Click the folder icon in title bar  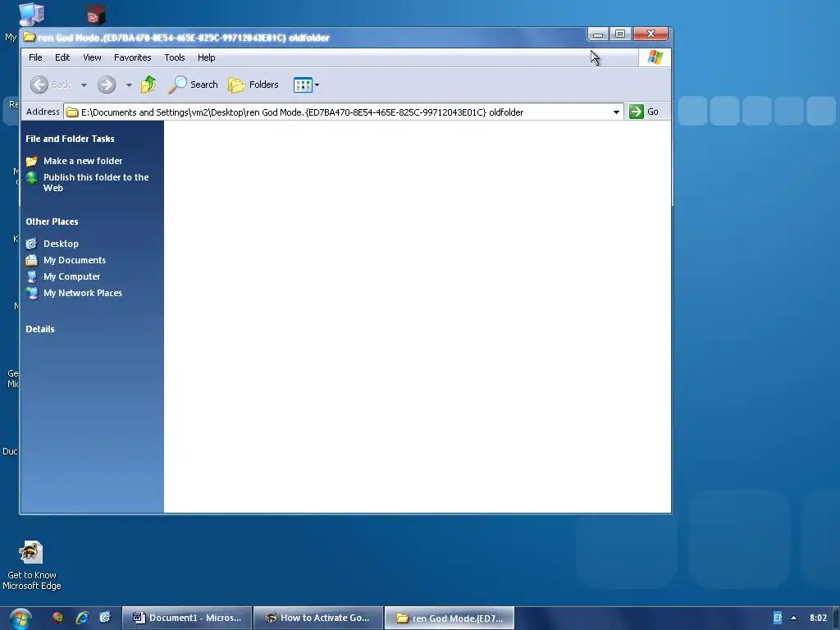pos(29,37)
